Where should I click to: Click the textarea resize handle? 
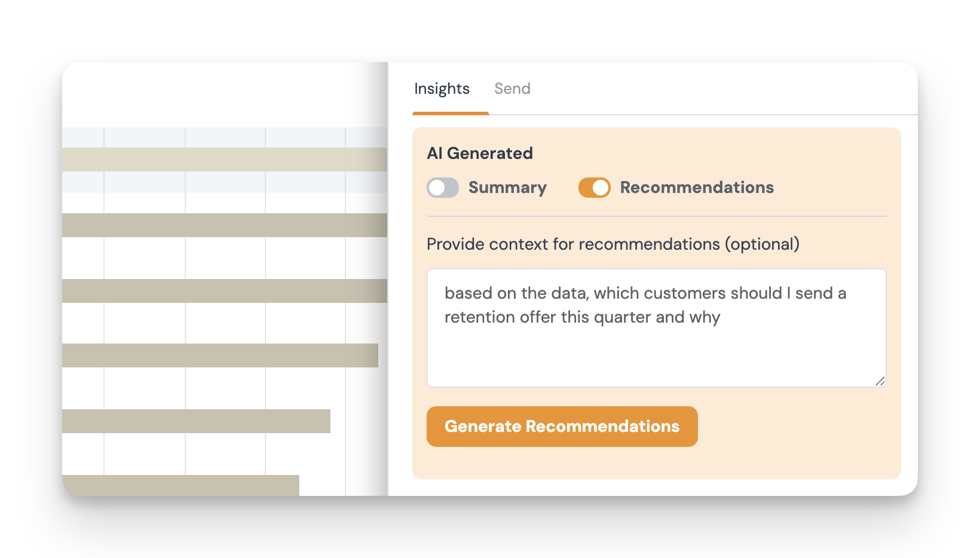pos(880,381)
